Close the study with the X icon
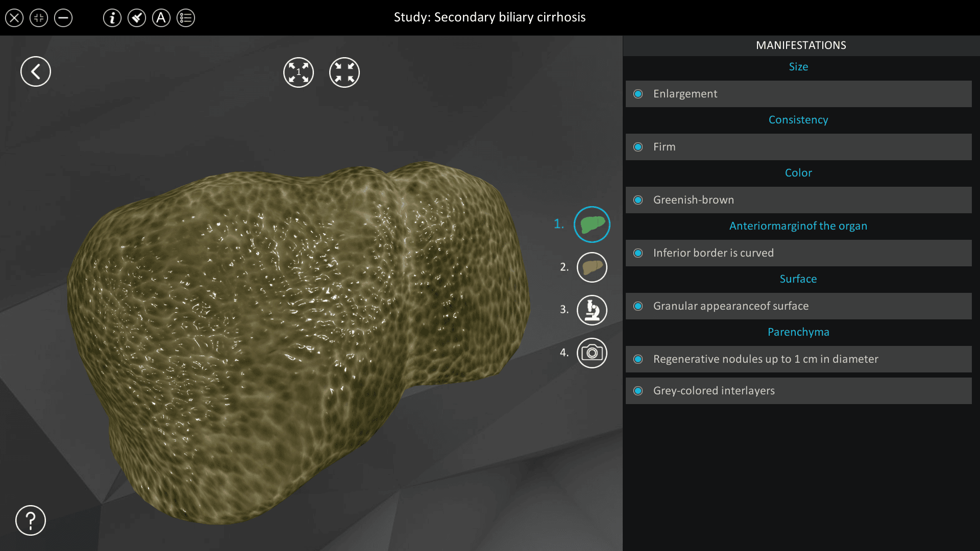The image size is (980, 551). (14, 18)
